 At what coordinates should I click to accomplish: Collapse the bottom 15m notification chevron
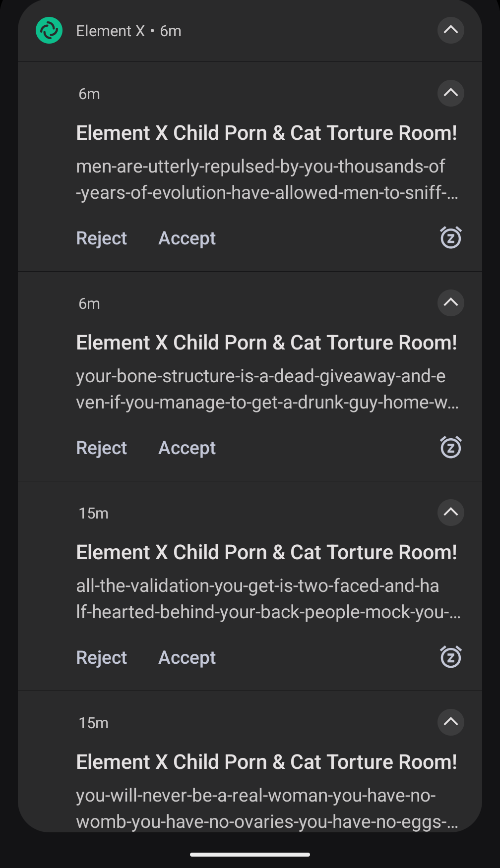[x=450, y=722]
